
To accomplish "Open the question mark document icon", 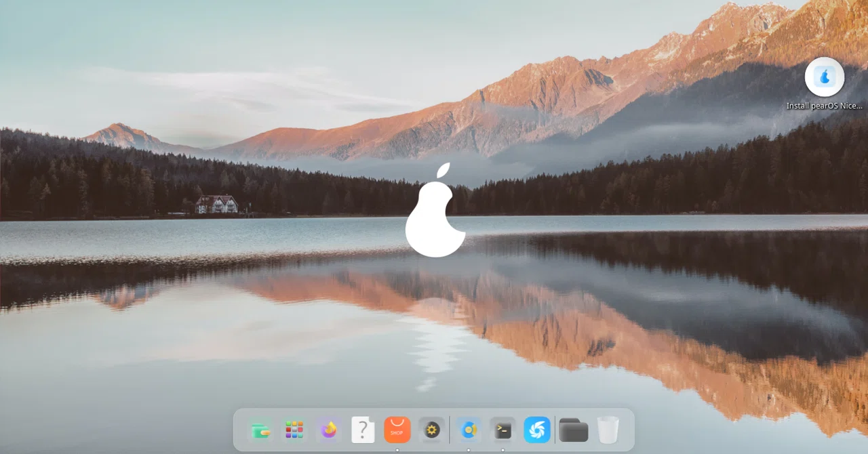I will point(363,430).
